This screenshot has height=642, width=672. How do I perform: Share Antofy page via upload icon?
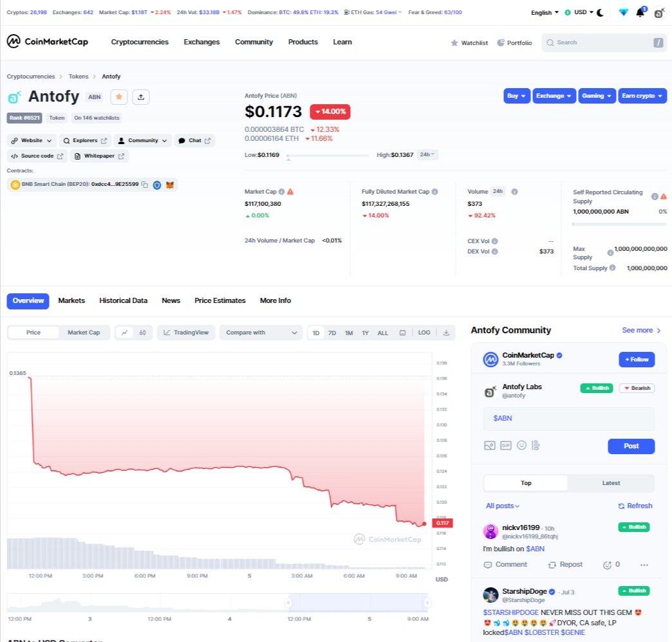140,96
